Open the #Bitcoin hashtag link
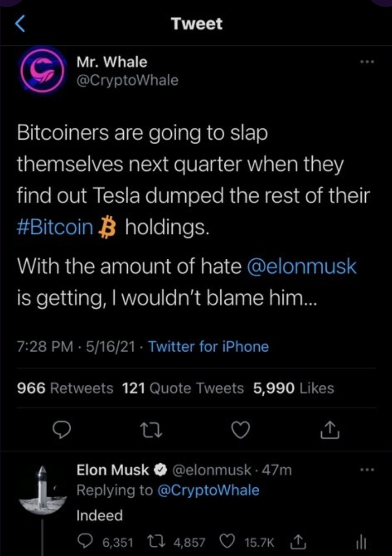The width and height of the screenshot is (392, 556). [55, 227]
